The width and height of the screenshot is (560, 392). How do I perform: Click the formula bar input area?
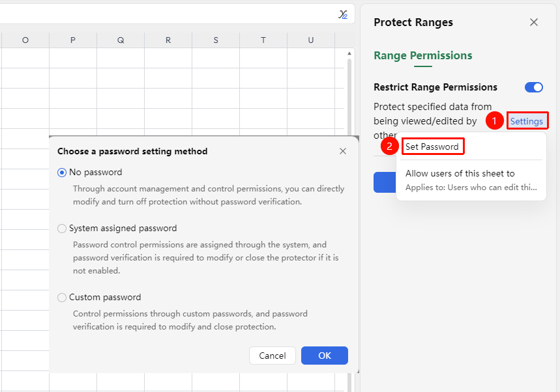pos(168,14)
